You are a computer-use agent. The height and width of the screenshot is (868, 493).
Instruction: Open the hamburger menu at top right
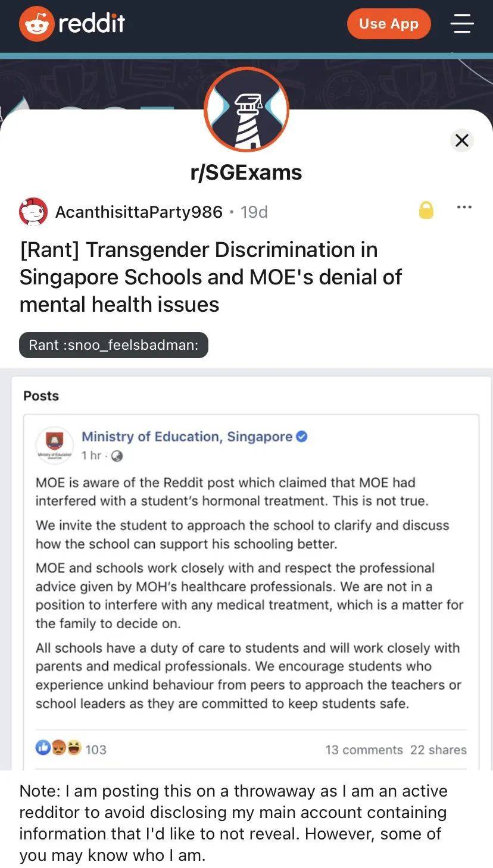pyautogui.click(x=462, y=25)
